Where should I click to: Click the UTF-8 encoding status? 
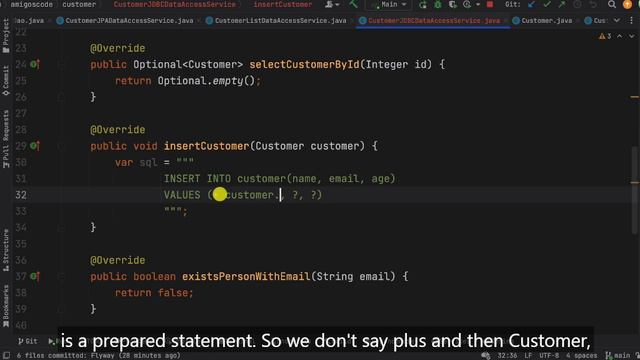(x=549, y=356)
